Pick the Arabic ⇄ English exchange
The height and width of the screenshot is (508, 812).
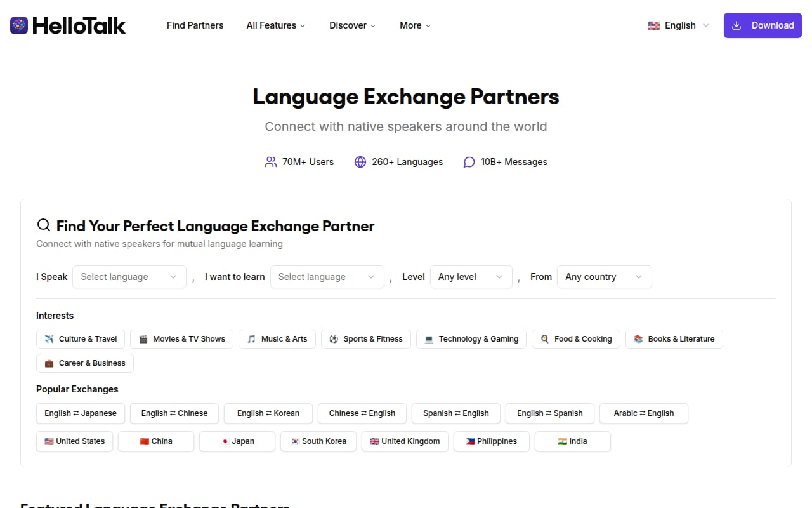644,413
